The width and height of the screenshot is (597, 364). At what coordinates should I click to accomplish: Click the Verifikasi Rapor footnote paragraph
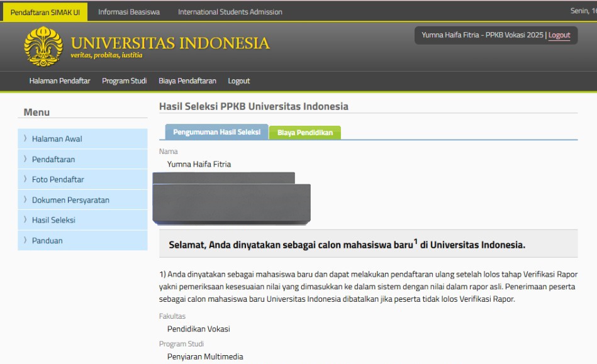coord(368,287)
